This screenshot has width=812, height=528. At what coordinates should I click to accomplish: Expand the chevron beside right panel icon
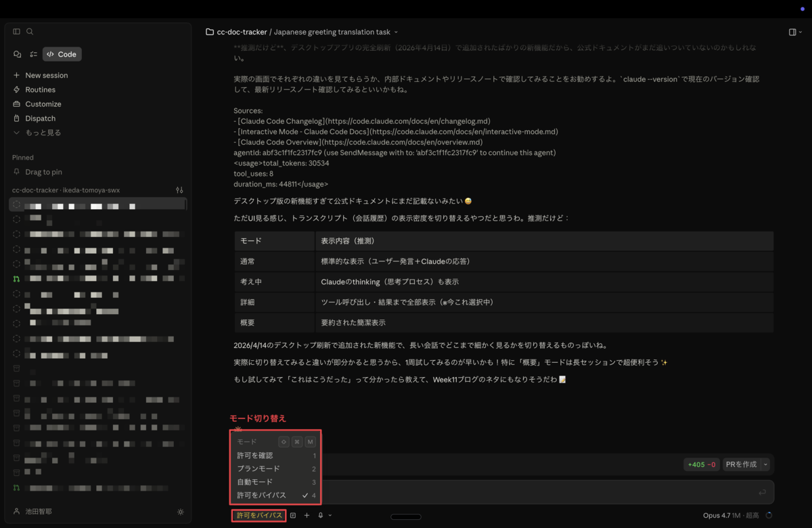coord(800,32)
